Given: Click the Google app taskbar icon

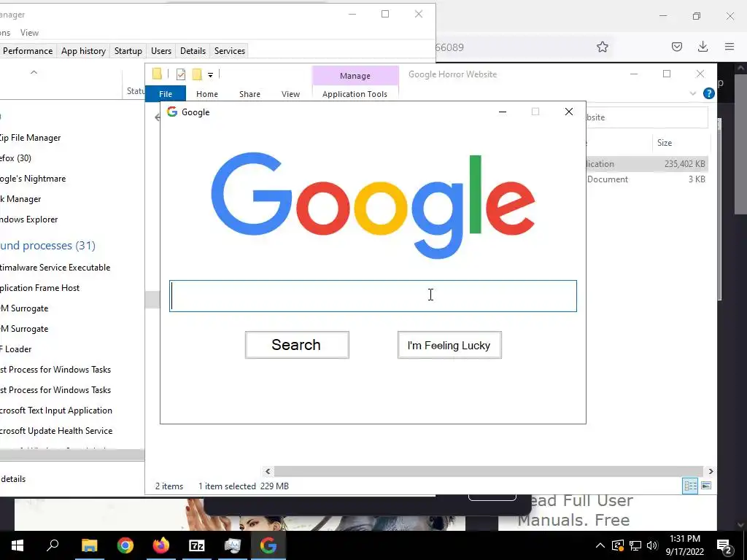Looking at the screenshot, I should click(x=268, y=545).
